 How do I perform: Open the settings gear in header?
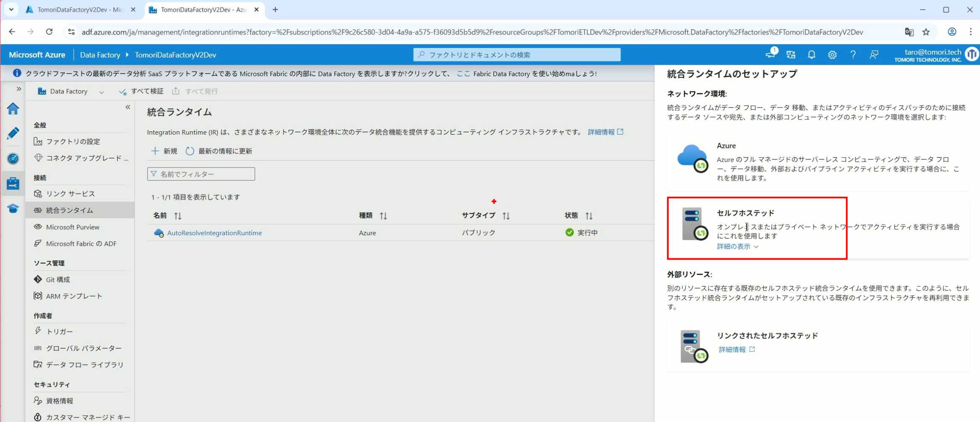[832, 55]
